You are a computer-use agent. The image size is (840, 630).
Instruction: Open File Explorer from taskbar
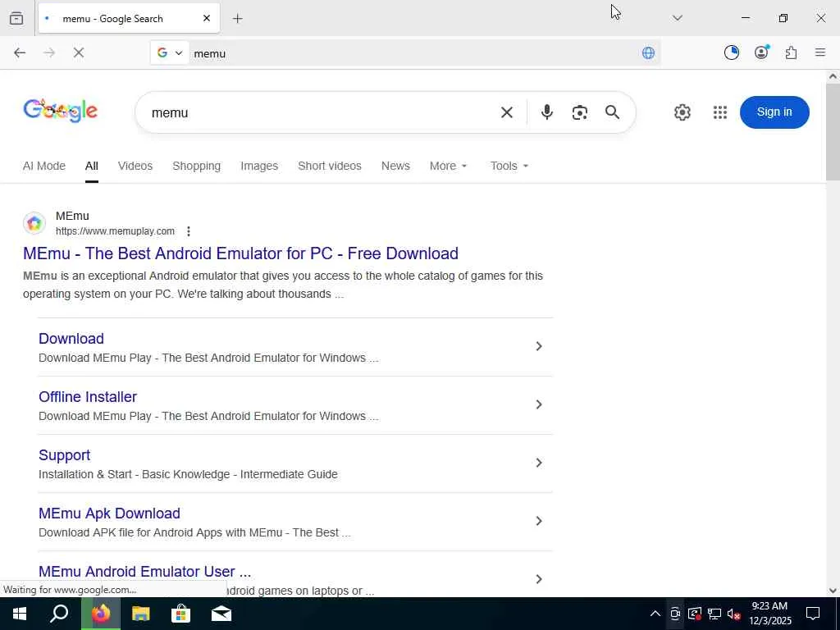click(141, 614)
